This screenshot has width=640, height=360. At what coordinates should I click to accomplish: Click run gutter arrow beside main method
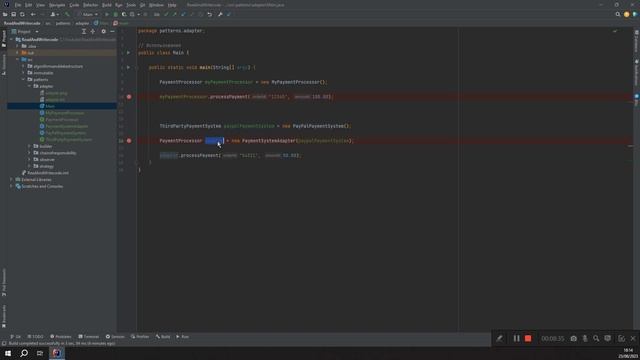128,67
